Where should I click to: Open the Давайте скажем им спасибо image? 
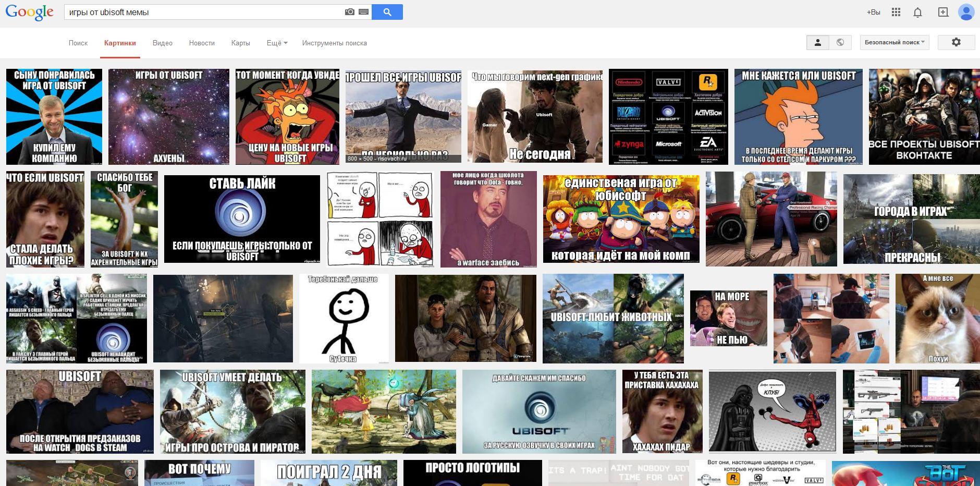539,412
